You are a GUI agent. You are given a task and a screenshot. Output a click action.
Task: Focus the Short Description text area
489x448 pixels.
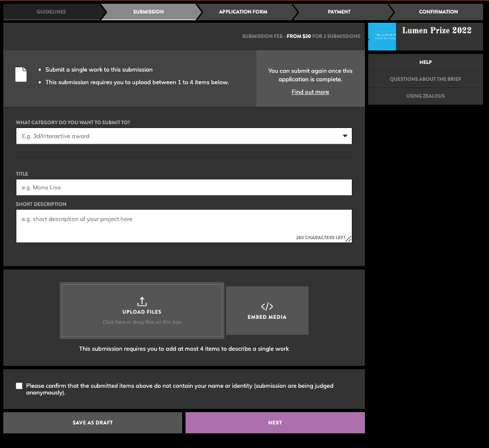184,226
